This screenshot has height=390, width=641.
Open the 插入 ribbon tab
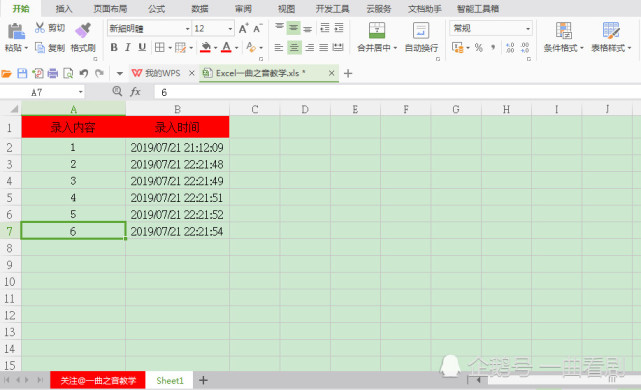[64, 9]
